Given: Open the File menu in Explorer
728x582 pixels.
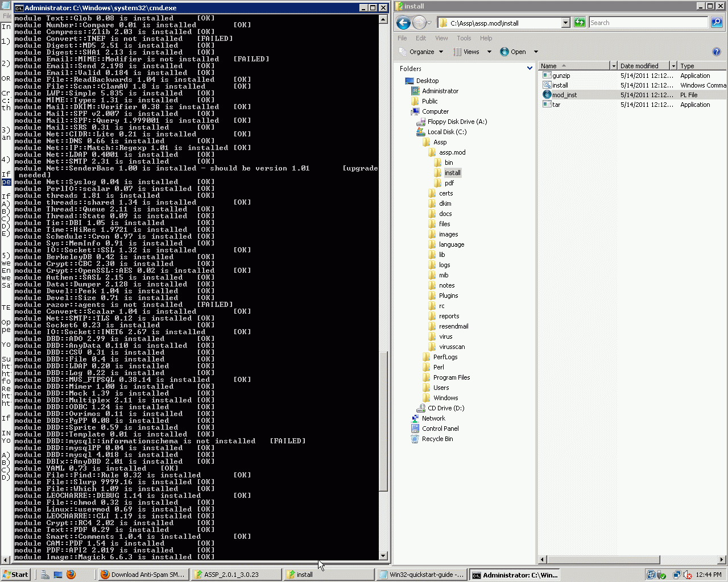Looking at the screenshot, I should [402, 38].
